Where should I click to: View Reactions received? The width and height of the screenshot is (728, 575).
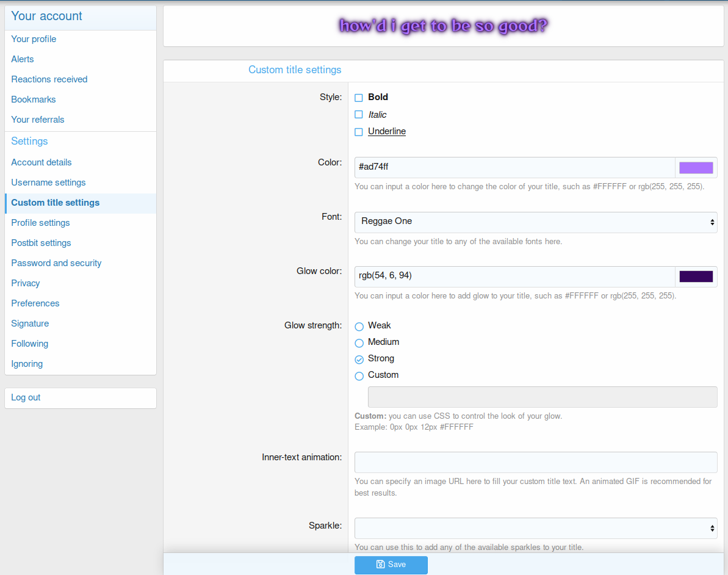pos(49,79)
